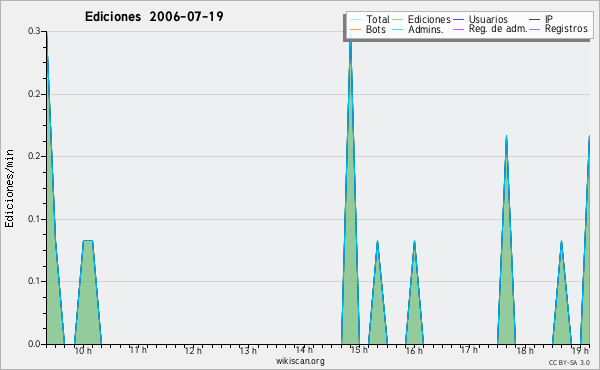Click the "0.3" y-axis value
Viewport: 600px width, 370px height.
click(34, 31)
